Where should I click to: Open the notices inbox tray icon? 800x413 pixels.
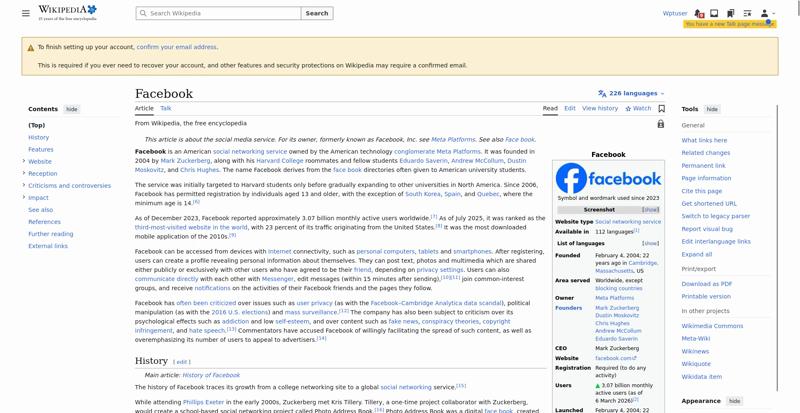714,13
